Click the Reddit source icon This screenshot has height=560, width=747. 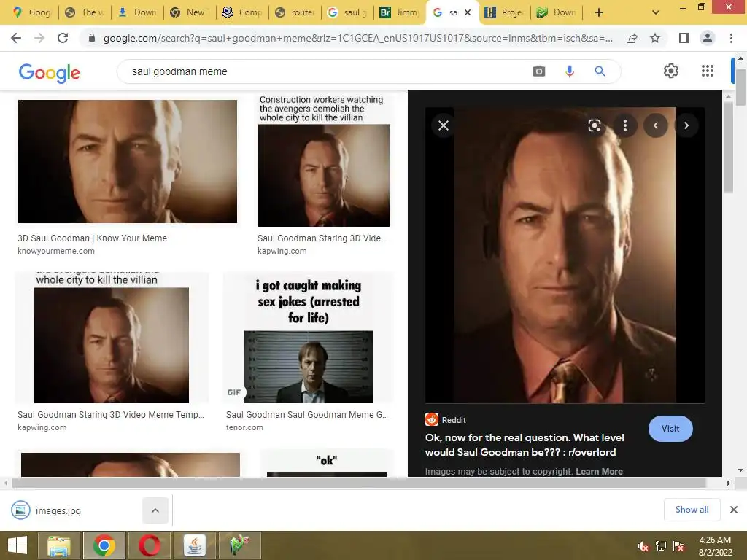coord(432,419)
